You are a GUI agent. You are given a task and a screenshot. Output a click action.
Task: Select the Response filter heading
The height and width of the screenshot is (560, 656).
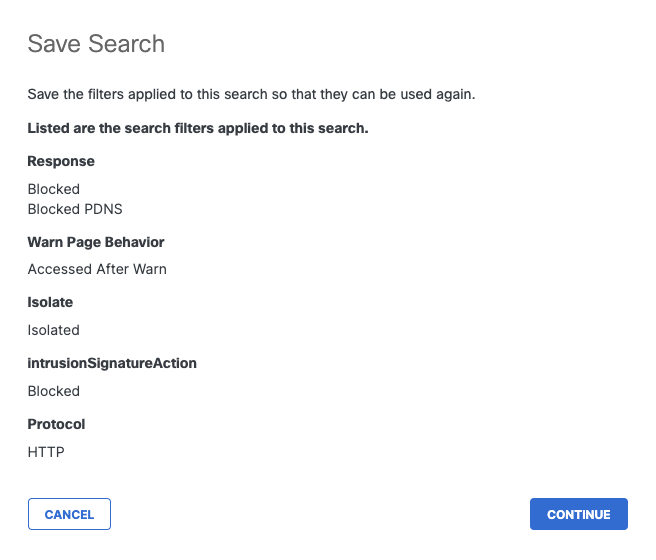point(61,161)
